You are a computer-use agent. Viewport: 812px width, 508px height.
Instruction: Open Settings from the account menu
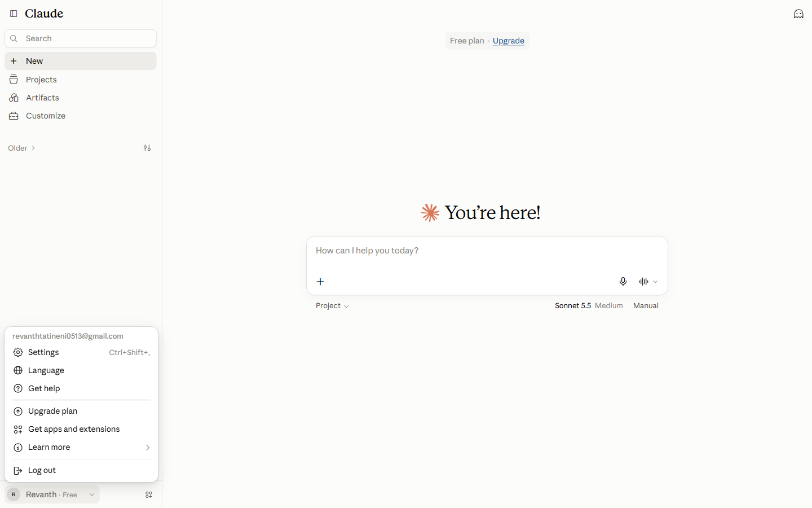tap(81, 352)
